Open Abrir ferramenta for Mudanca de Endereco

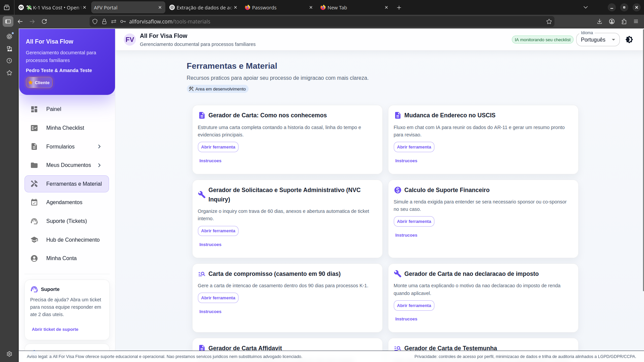tap(414, 147)
